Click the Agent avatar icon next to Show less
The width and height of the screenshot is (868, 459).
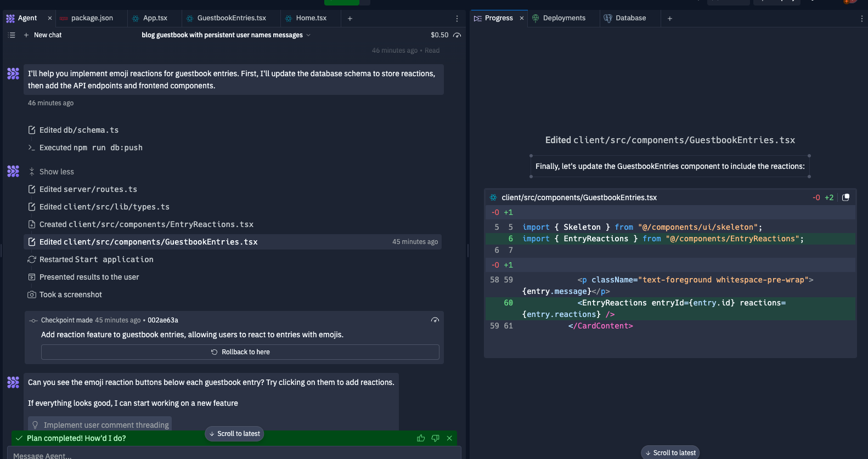pos(13,171)
